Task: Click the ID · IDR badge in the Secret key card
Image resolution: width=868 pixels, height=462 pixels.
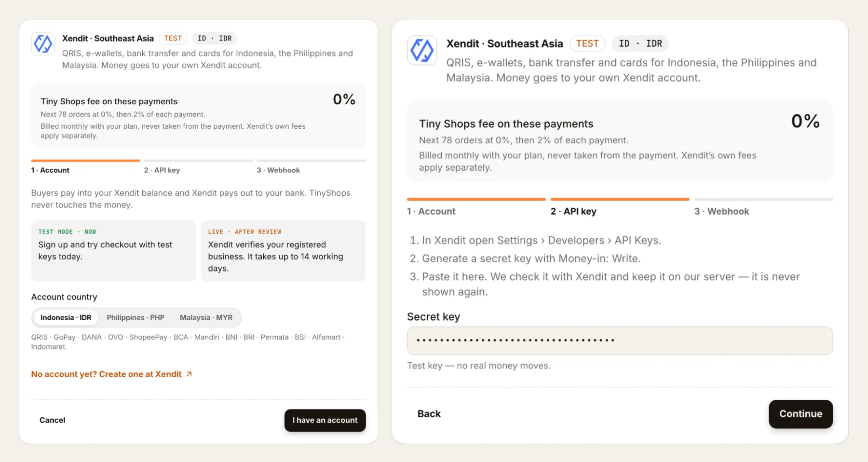Action: (640, 43)
